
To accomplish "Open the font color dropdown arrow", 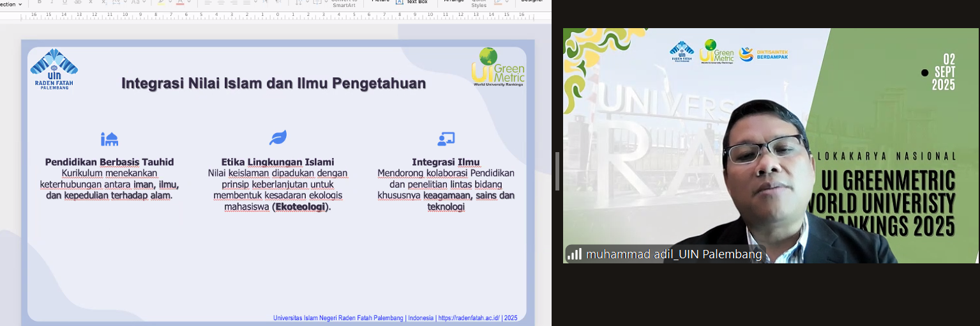I will pyautogui.click(x=189, y=3).
